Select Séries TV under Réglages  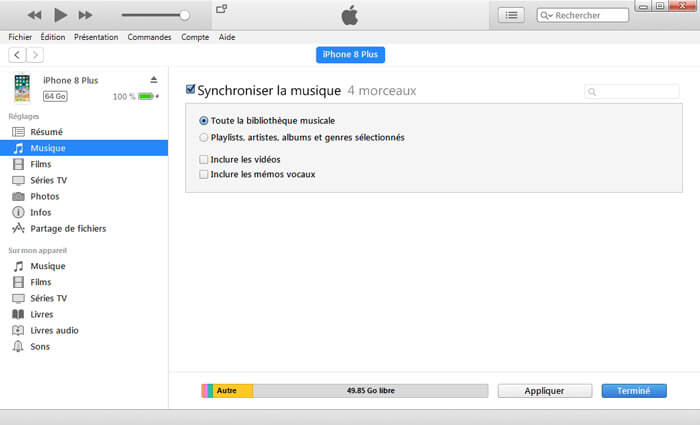[x=84, y=180]
